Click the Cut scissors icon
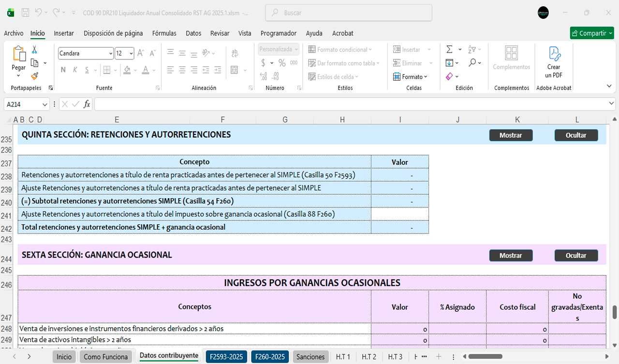The image size is (619, 364). 35,50
